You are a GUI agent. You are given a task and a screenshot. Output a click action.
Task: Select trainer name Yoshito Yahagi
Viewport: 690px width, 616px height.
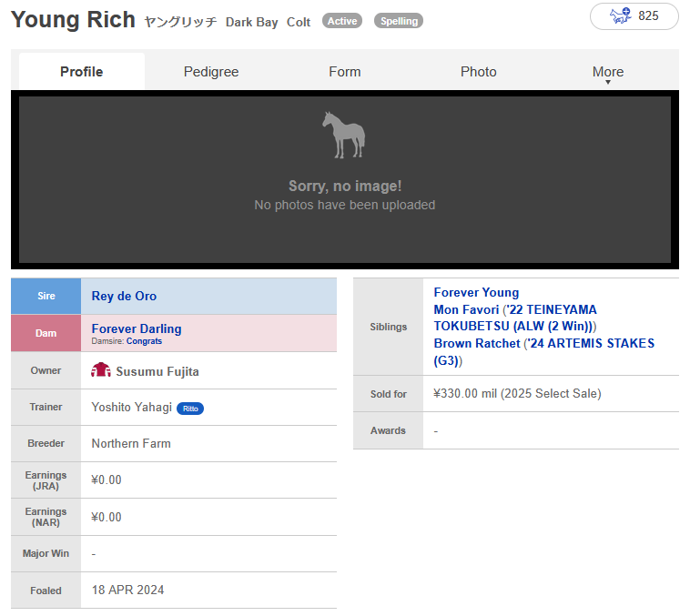pyautogui.click(x=132, y=407)
